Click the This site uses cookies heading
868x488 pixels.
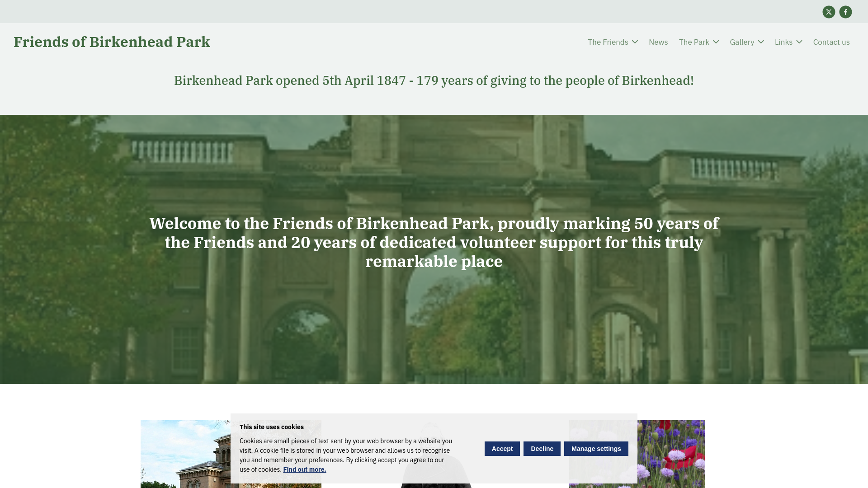[272, 427]
